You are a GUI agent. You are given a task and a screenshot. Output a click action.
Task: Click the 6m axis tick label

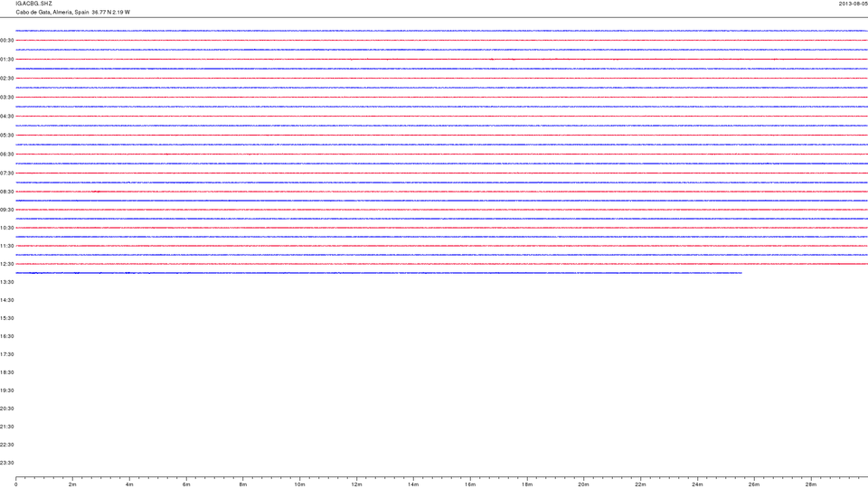(186, 484)
